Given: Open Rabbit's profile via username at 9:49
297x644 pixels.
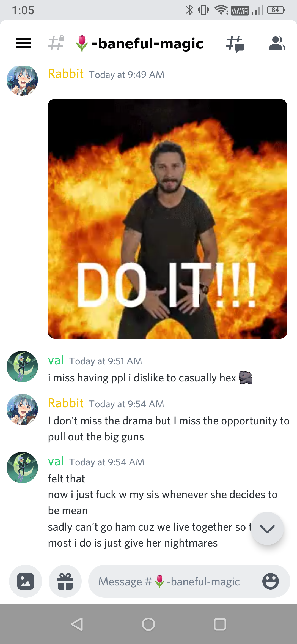Looking at the screenshot, I should pyautogui.click(x=66, y=74).
